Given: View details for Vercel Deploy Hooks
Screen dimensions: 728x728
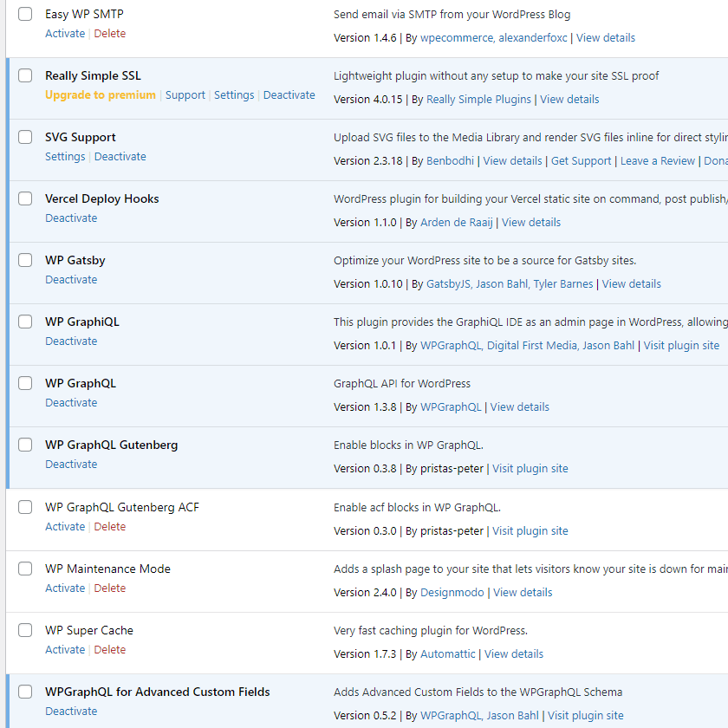Looking at the screenshot, I should click(531, 223).
